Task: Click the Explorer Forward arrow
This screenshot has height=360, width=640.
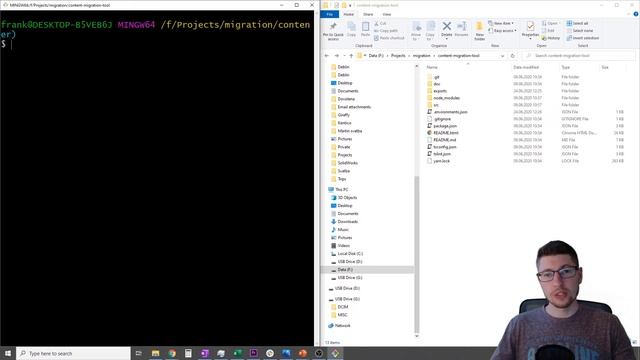Action: (x=336, y=56)
